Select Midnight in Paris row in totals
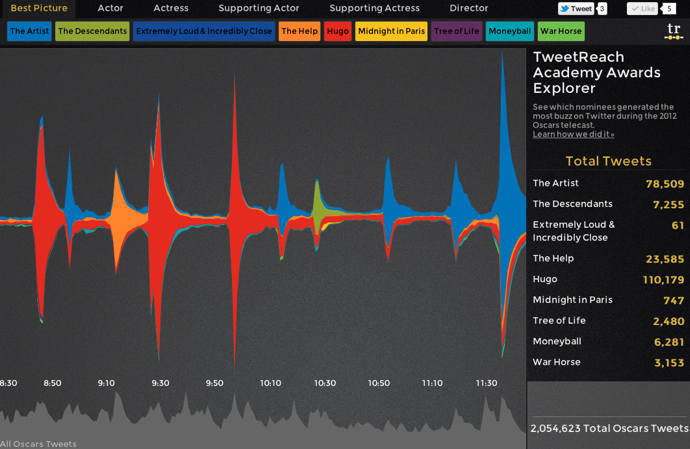The height and width of the screenshot is (449, 690). [x=608, y=300]
